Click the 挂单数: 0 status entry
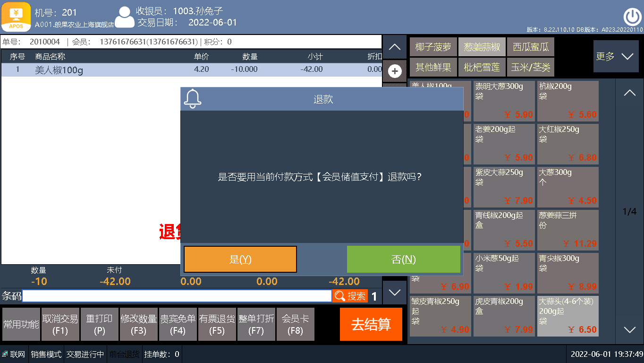Image resolution: width=644 pixels, height=363 pixels. (x=162, y=354)
